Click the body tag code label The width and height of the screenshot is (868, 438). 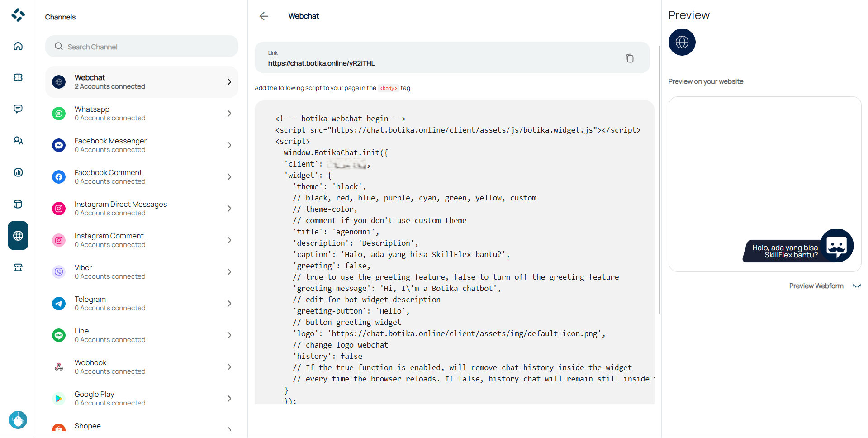tap(388, 88)
